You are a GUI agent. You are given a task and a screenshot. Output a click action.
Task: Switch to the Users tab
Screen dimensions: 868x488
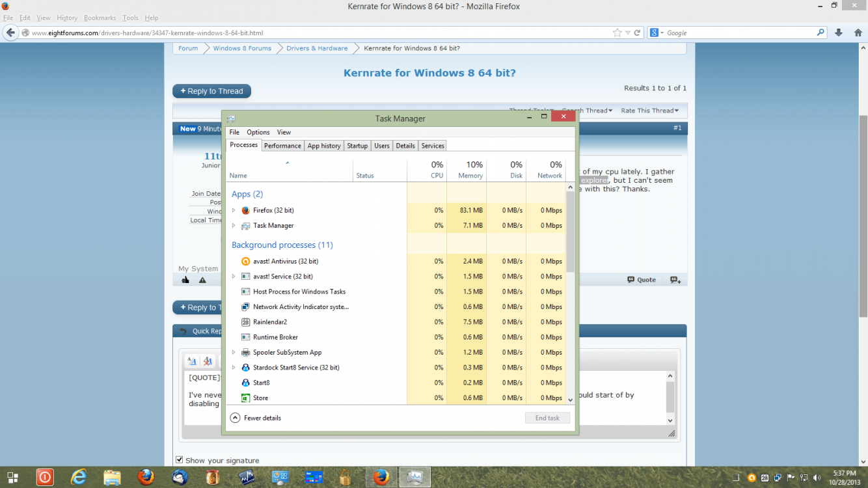point(382,146)
